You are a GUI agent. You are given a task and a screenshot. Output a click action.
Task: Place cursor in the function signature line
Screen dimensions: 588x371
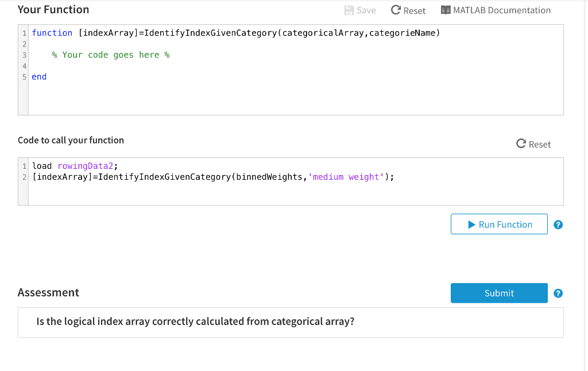(235, 33)
